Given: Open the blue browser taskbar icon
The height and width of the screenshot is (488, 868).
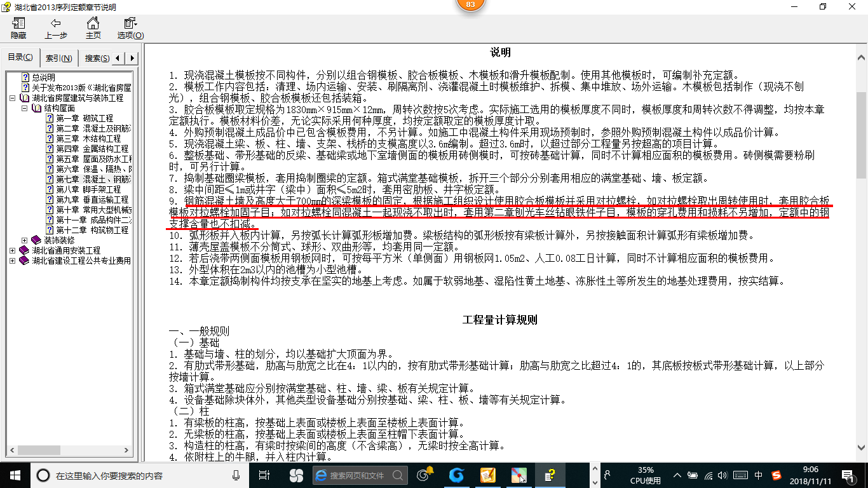Looking at the screenshot, I should (x=456, y=475).
